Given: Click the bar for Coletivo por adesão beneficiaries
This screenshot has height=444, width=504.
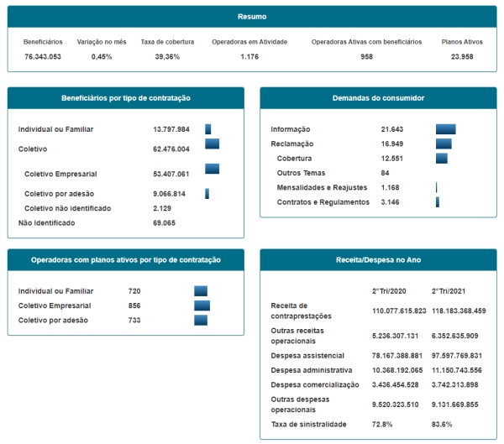Looking at the screenshot, I should 207,194.
